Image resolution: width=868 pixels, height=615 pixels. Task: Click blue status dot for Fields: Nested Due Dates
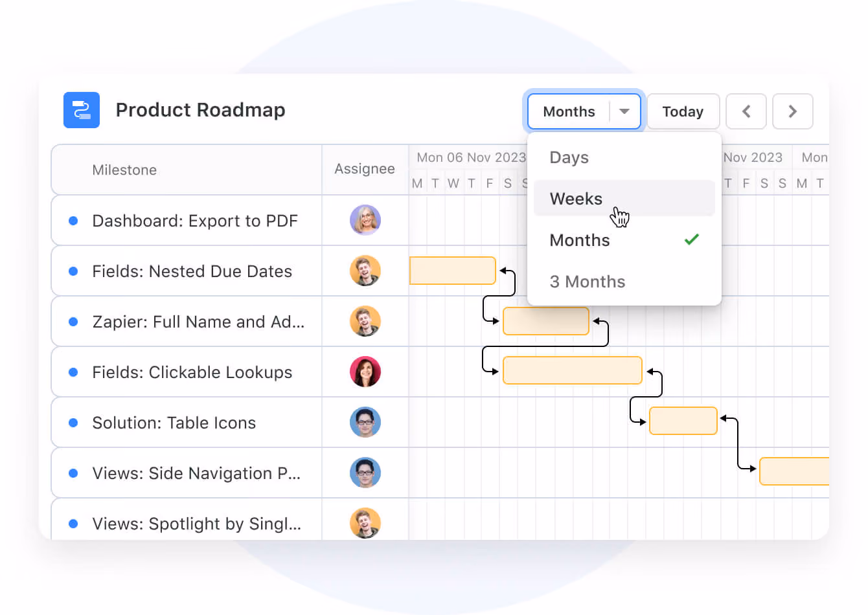click(73, 271)
